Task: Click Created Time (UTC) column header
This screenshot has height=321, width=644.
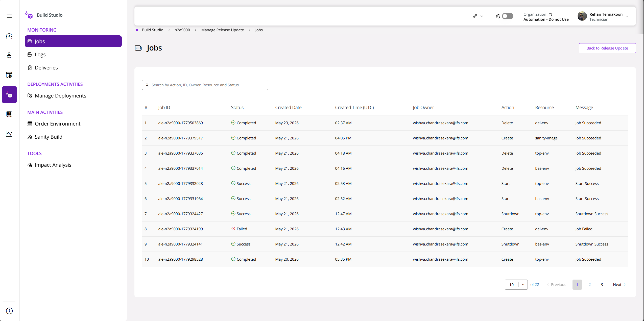Action: tap(354, 108)
